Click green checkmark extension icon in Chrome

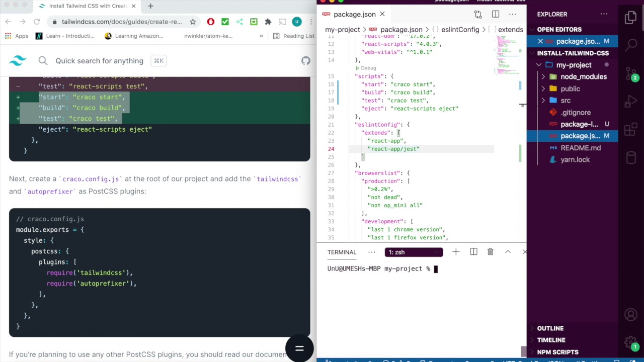(x=225, y=22)
